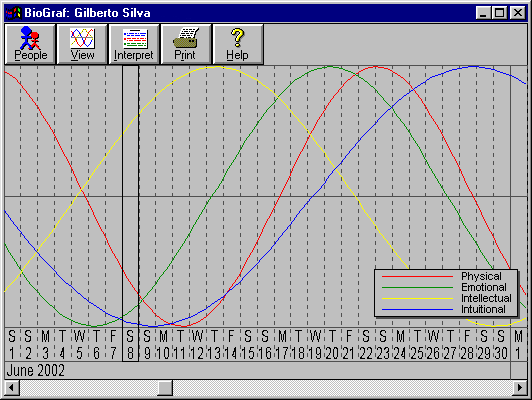Select Saturday 1 in the date row
The height and width of the screenshot is (400, 532).
[12, 345]
